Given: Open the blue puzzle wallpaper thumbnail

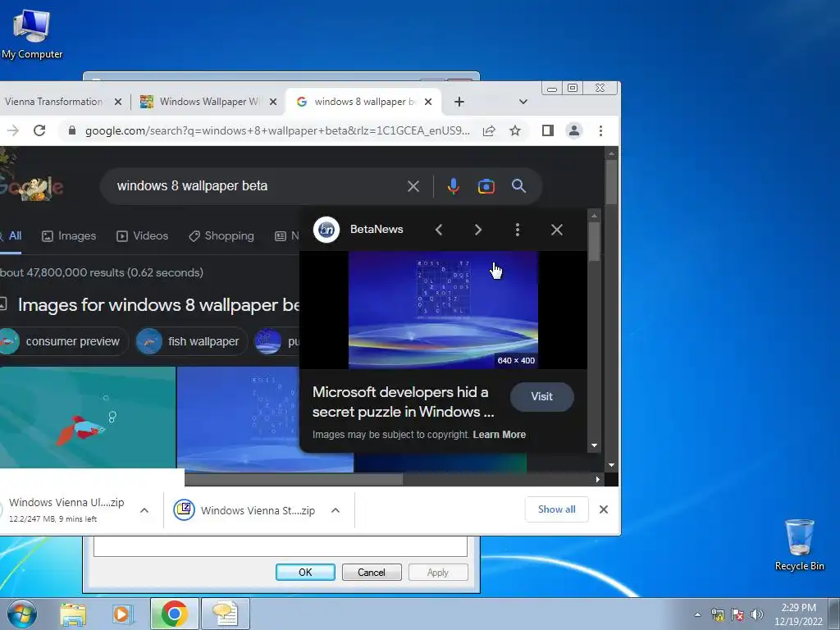Looking at the screenshot, I should tap(240, 419).
